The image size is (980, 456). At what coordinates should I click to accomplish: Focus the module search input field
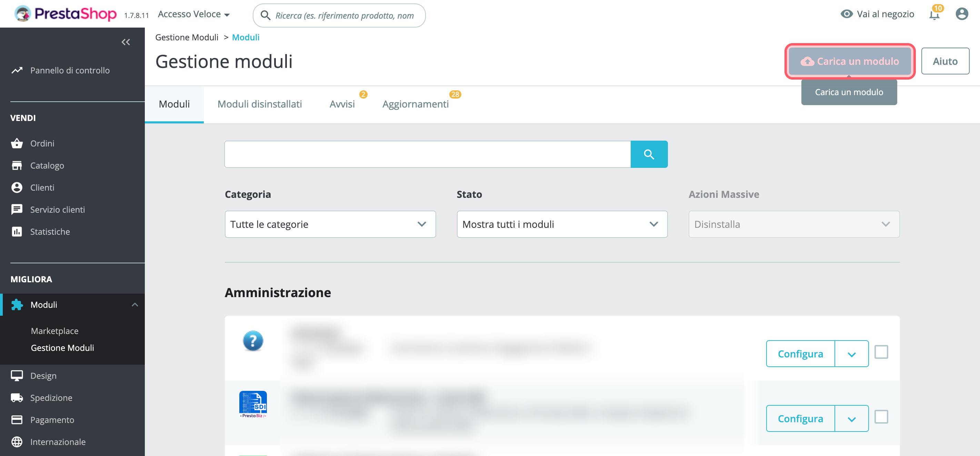pos(428,154)
